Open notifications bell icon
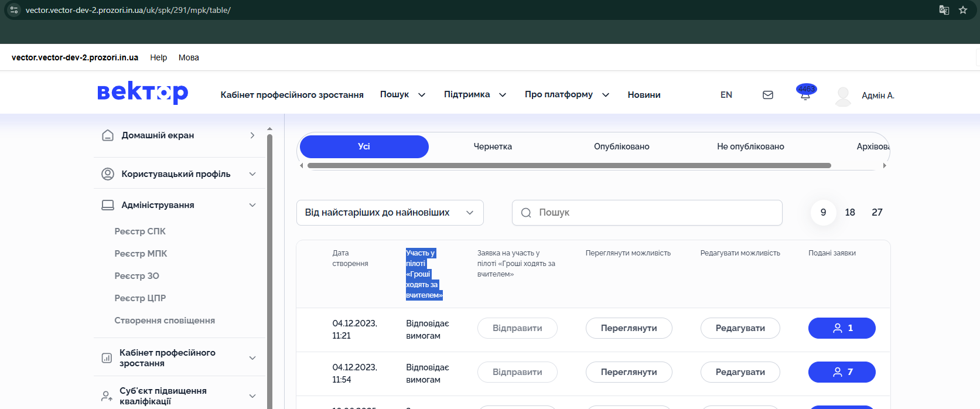980x409 pixels. [805, 95]
